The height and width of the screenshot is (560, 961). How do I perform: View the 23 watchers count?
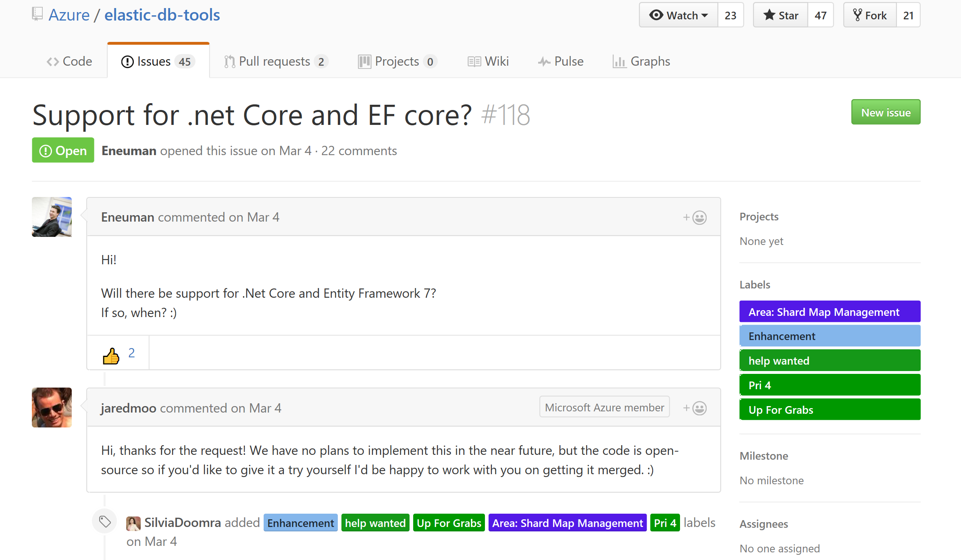pyautogui.click(x=730, y=15)
